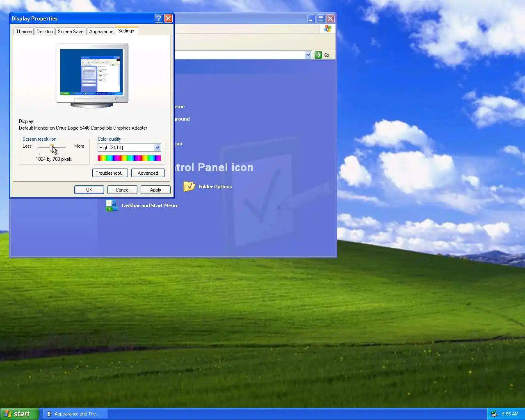
Task: Click the Appearance and Themes taskbar button
Action: pyautogui.click(x=75, y=414)
